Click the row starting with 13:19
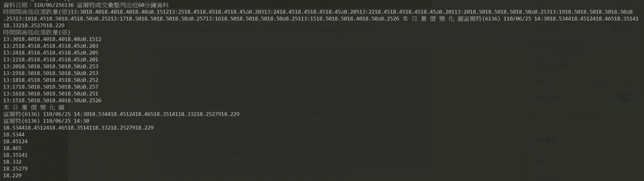This screenshot has width=644, height=181. coord(50,73)
